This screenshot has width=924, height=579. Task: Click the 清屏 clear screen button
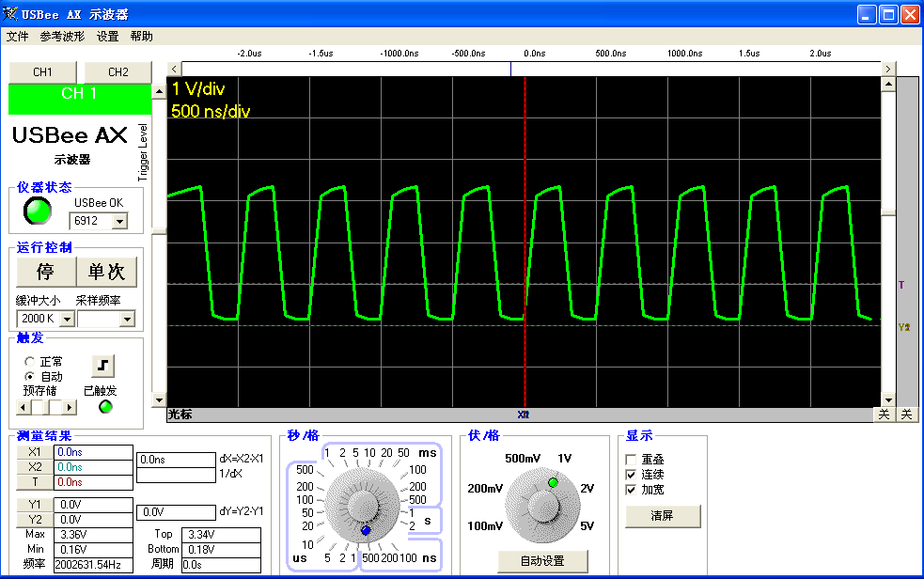(x=663, y=516)
